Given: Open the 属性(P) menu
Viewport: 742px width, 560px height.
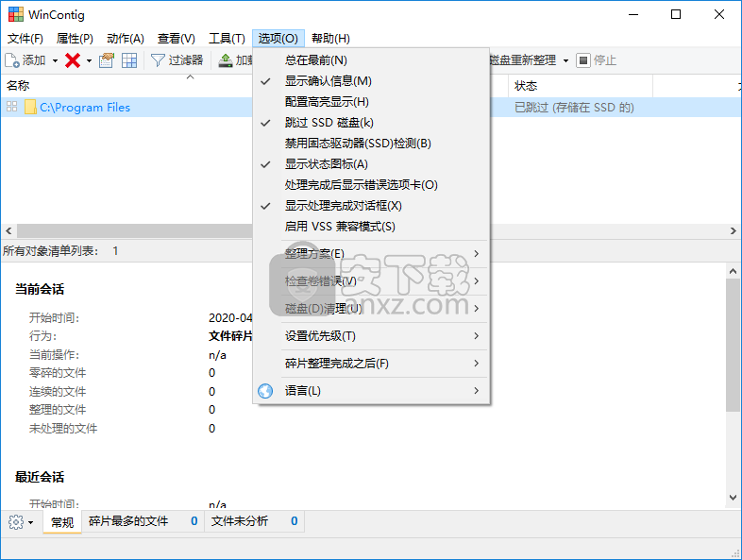Looking at the screenshot, I should tap(75, 39).
